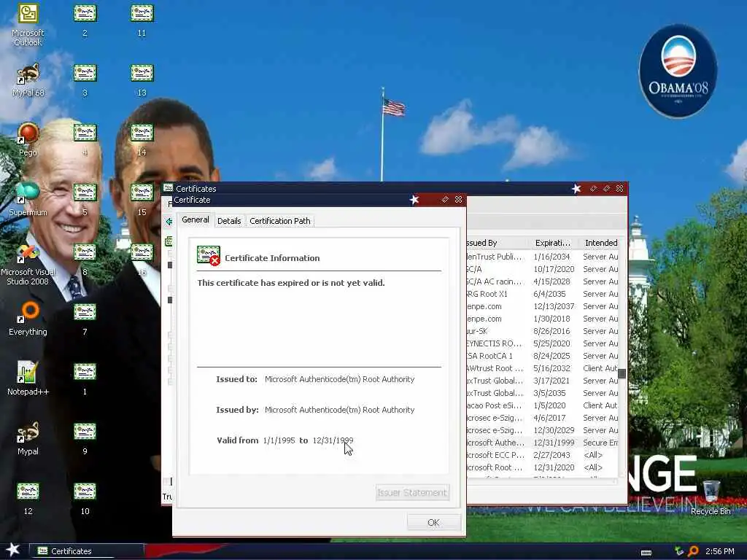Open the star Start button
The width and height of the screenshot is (747, 560).
[13, 550]
